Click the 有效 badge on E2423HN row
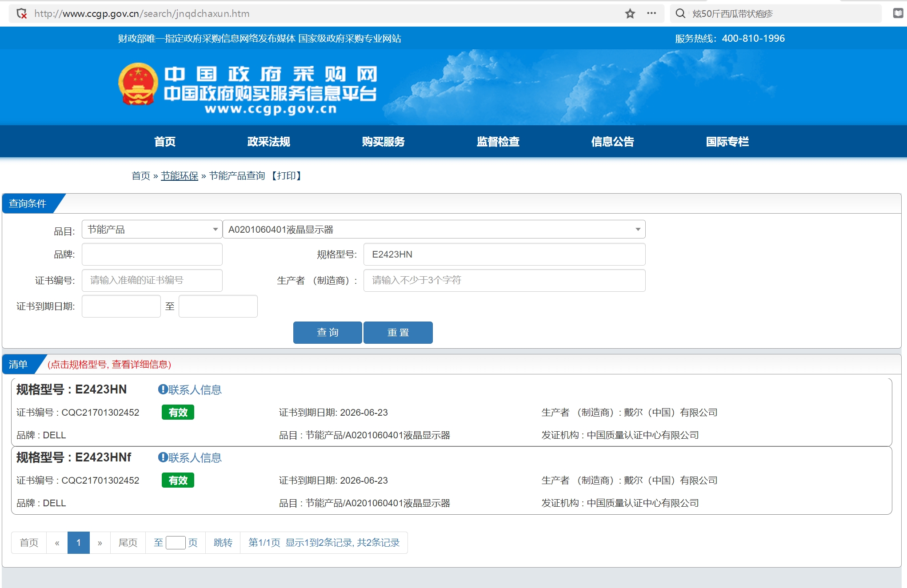Image resolution: width=907 pixels, height=588 pixels. [x=178, y=413]
